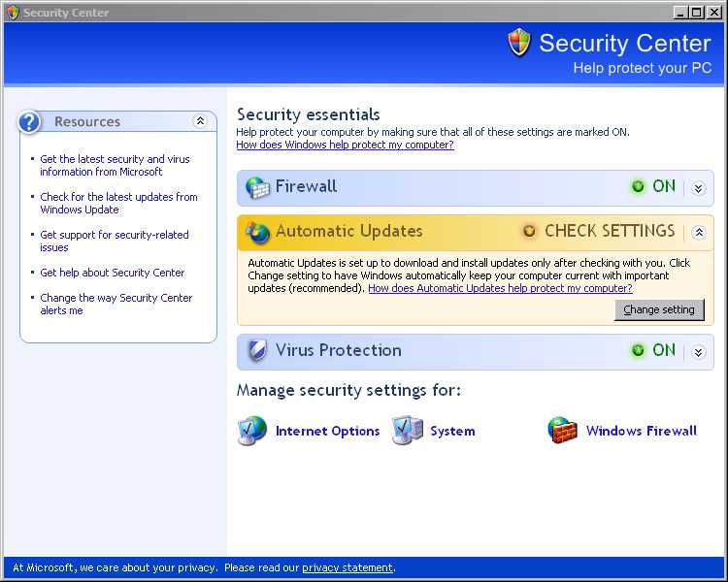Collapse the Automatic Updates section chevron
The image size is (728, 582).
[698, 232]
